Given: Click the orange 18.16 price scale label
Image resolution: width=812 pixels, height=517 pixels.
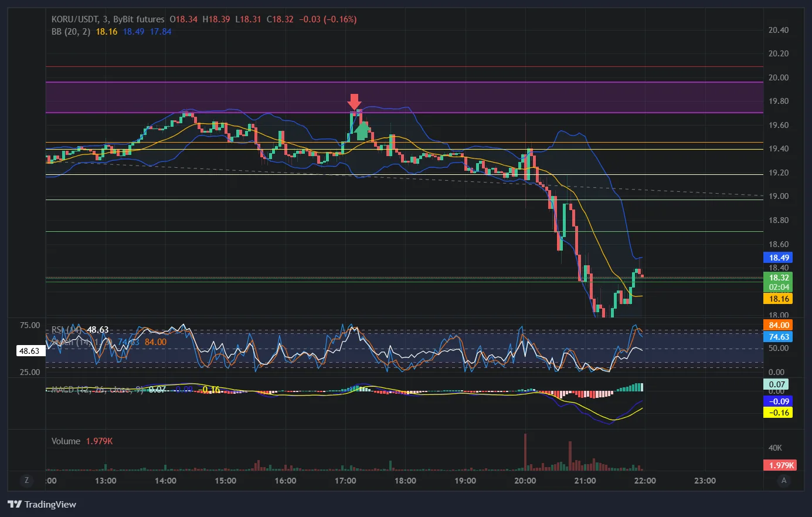Looking at the screenshot, I should click(779, 299).
